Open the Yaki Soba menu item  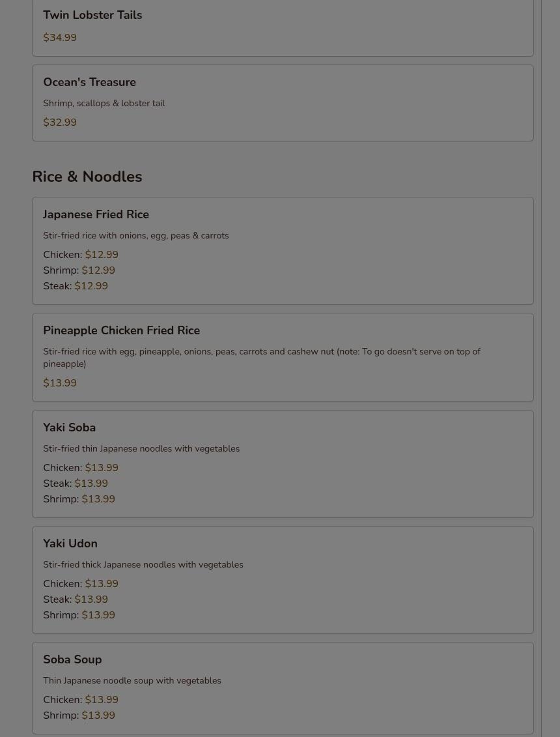tap(69, 427)
